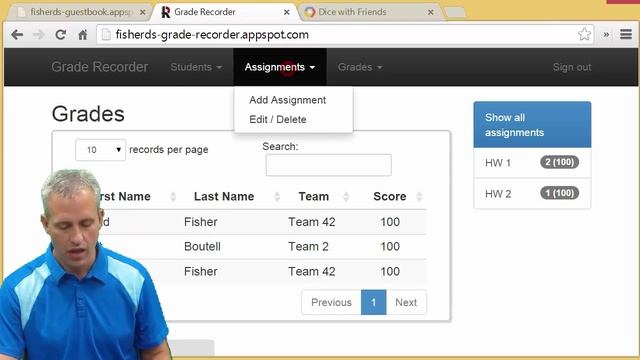
Task: Expand the Grades dropdown menu
Action: [x=360, y=67]
